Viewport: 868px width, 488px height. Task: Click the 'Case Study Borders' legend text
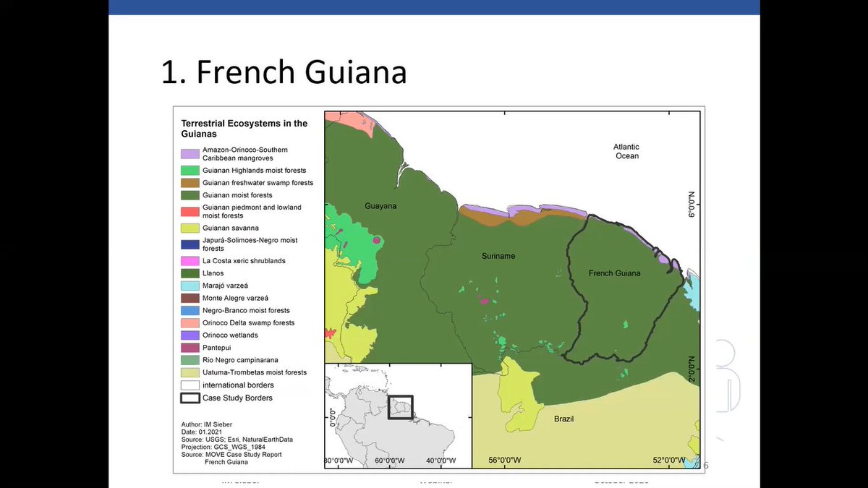[238, 398]
